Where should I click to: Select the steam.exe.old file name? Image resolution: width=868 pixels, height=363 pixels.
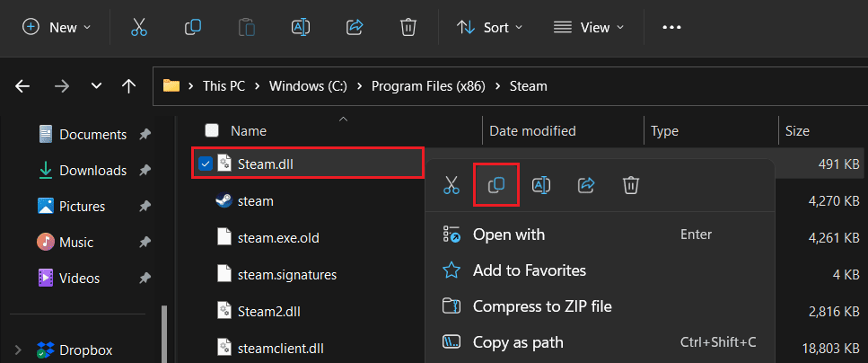tap(278, 237)
